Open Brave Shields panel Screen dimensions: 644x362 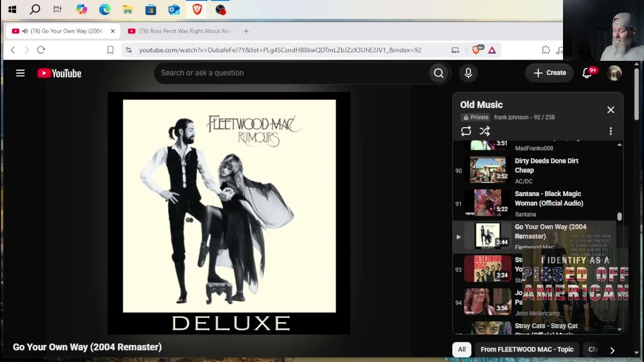click(476, 50)
